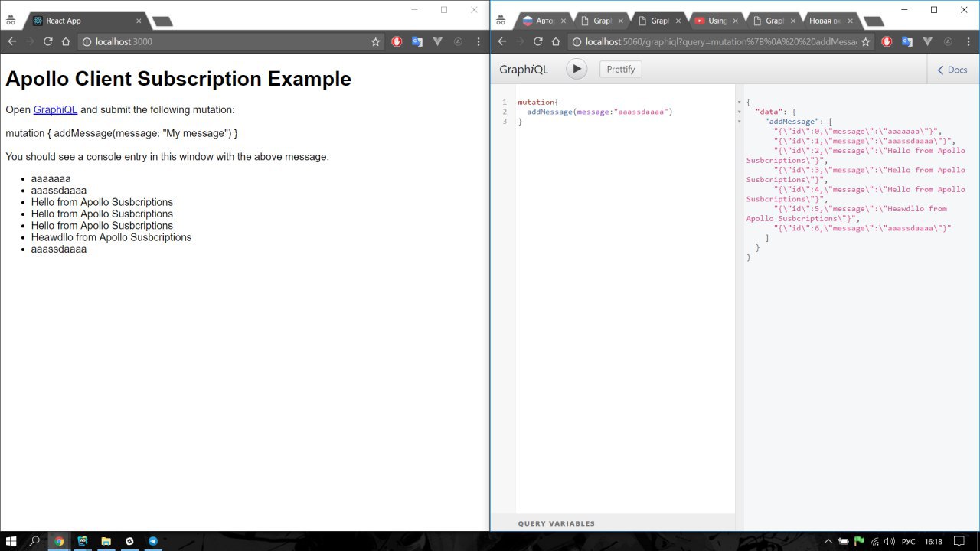Viewport: 980px width, 551px height.
Task: Bookmark the GraphiQL page with star icon
Action: [x=866, y=42]
